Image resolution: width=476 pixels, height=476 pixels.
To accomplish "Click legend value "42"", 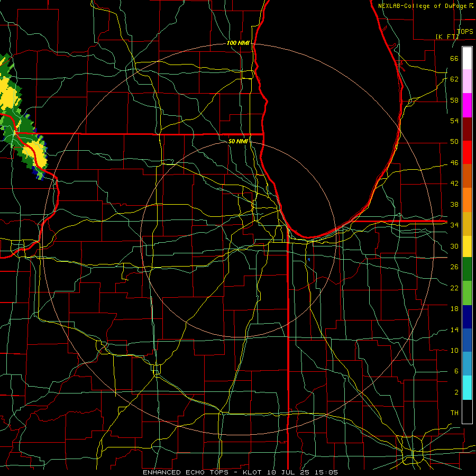I will (x=454, y=184).
